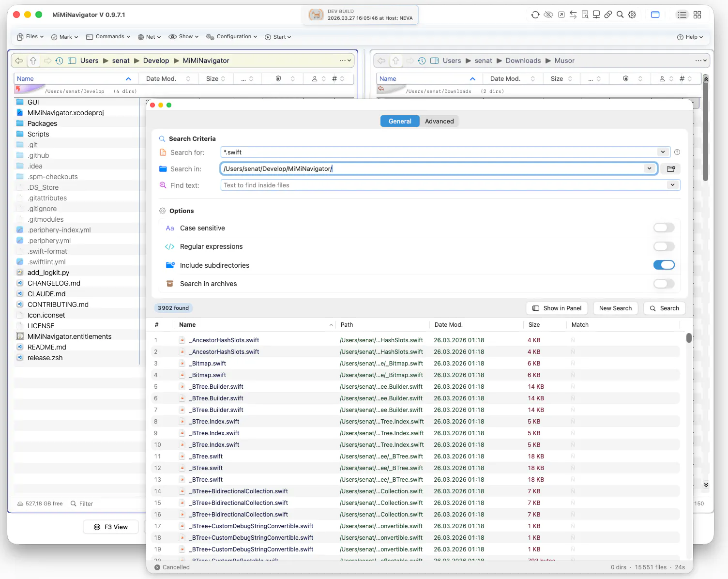Open history clock in right panel

point(422,61)
